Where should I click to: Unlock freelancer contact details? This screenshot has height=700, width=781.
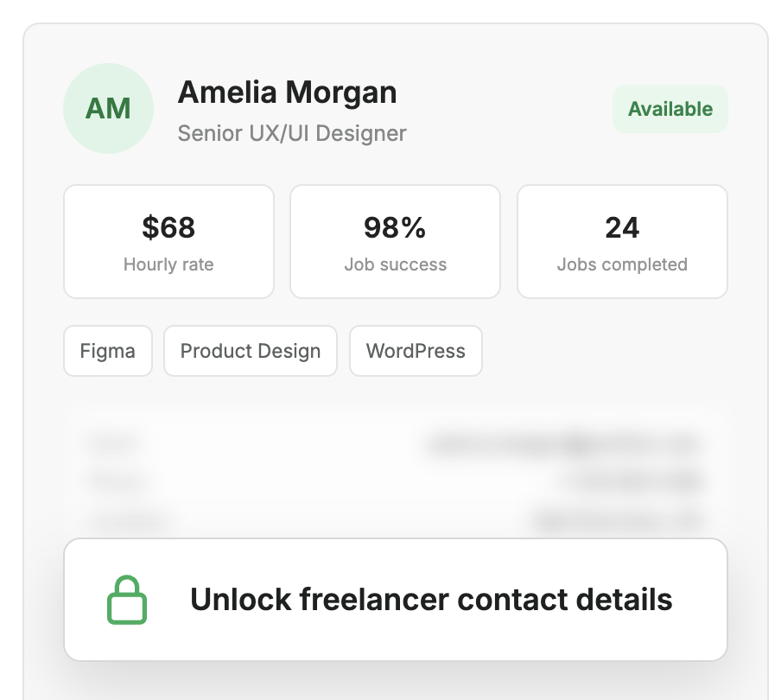(x=396, y=600)
